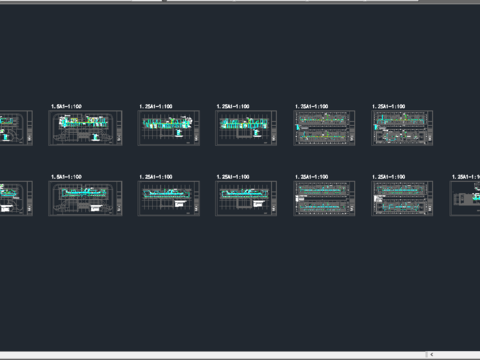
Task: Click the horizontal scrollbar left arrow
Action: (432, 355)
